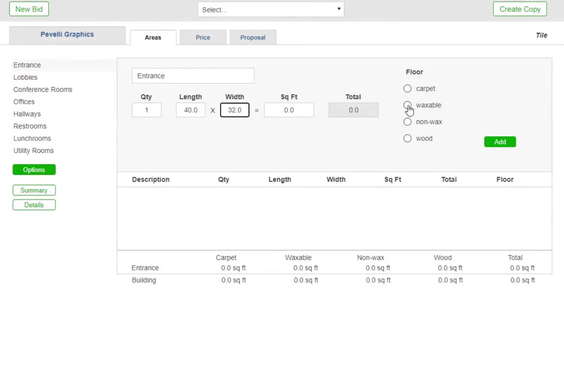
Task: Click the Building row label in totals
Action: (144, 280)
